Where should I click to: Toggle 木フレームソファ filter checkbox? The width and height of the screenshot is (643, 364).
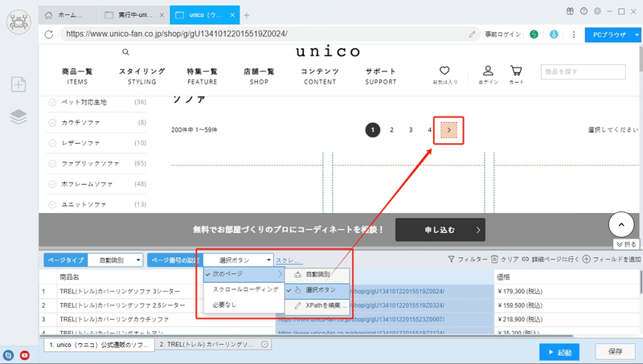pos(52,184)
